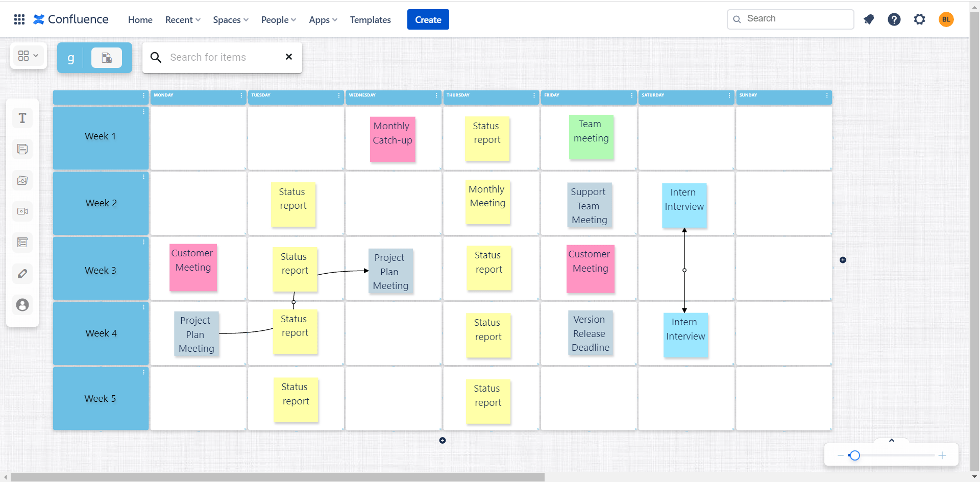This screenshot has height=482, width=980.
Task: Select the pen drawing tool icon
Action: pos(22,274)
